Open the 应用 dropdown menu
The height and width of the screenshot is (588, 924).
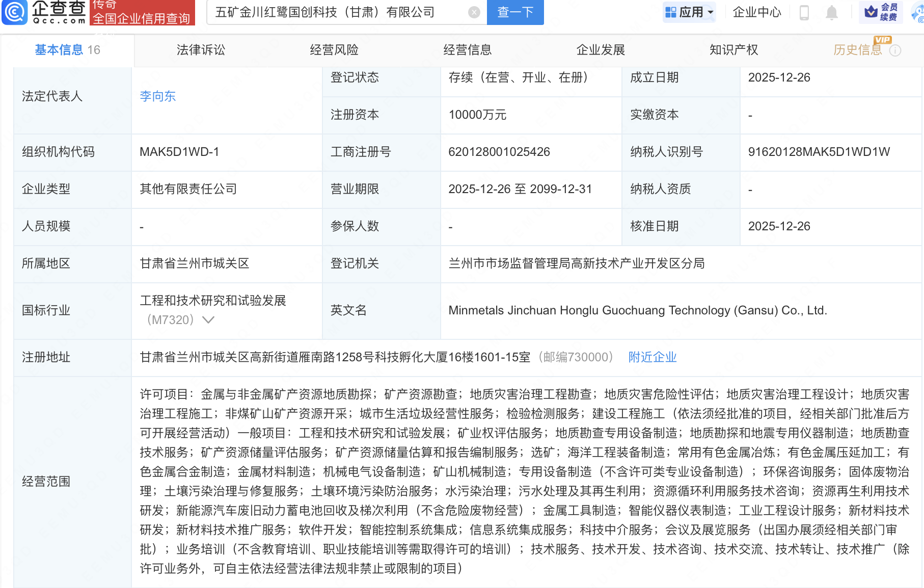[x=689, y=12]
